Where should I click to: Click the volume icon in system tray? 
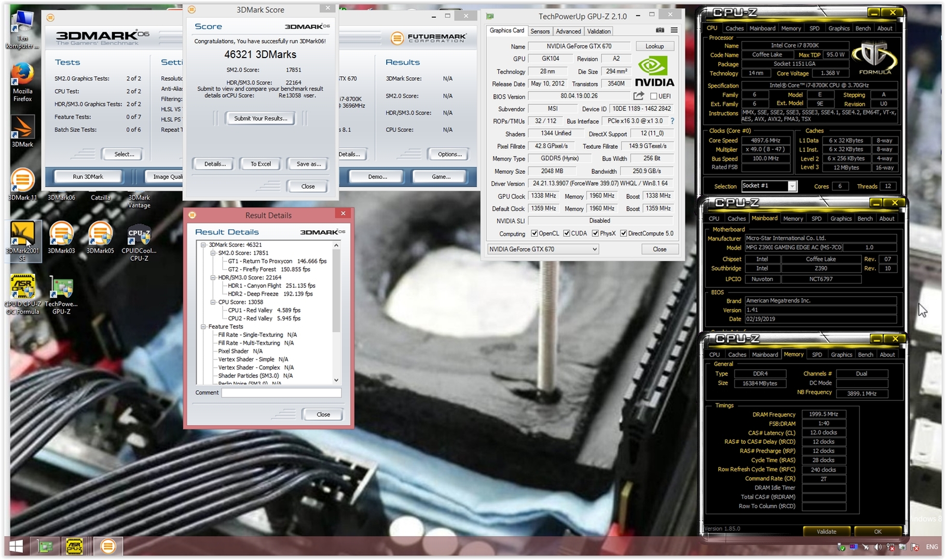(878, 547)
